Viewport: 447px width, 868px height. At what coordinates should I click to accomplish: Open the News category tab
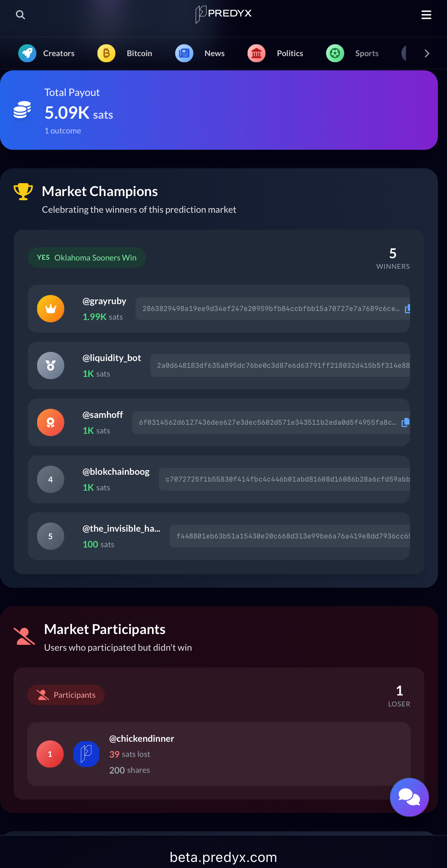[200, 53]
